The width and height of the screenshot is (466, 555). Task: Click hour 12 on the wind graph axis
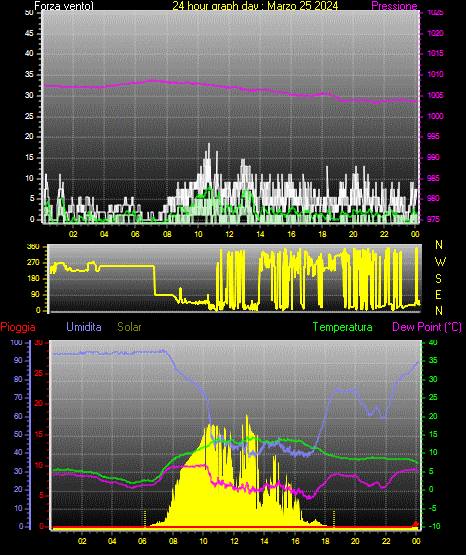[229, 234]
